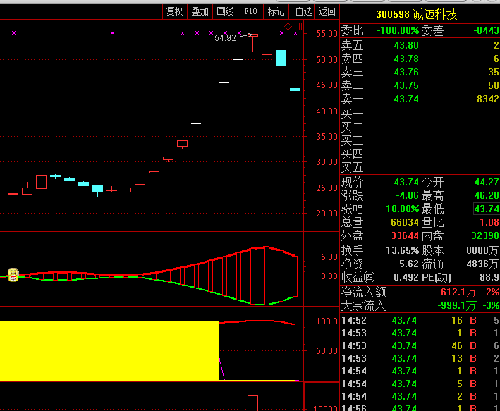This screenshot has height=411, width=500.
Task: Click the red double-bar icon near price axis
Action: point(301,27)
